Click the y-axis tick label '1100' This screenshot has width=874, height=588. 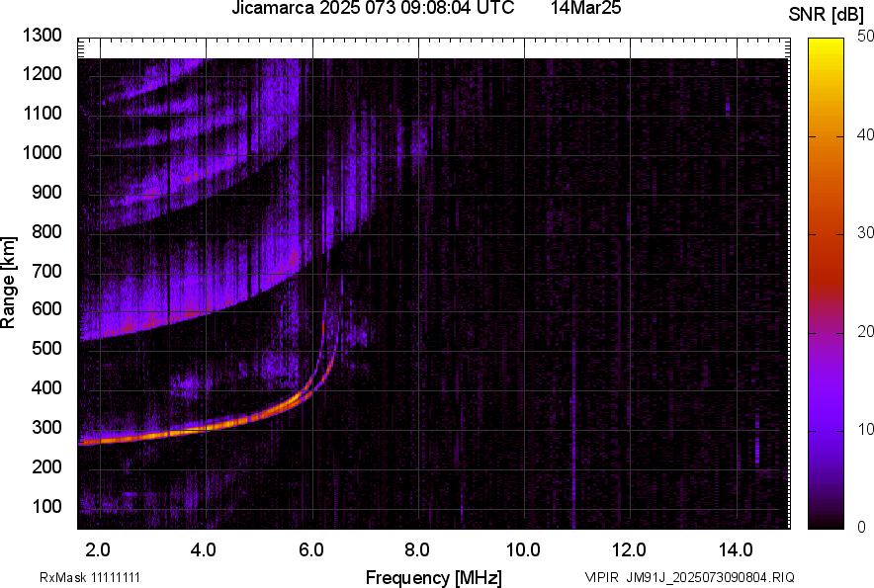[42, 113]
